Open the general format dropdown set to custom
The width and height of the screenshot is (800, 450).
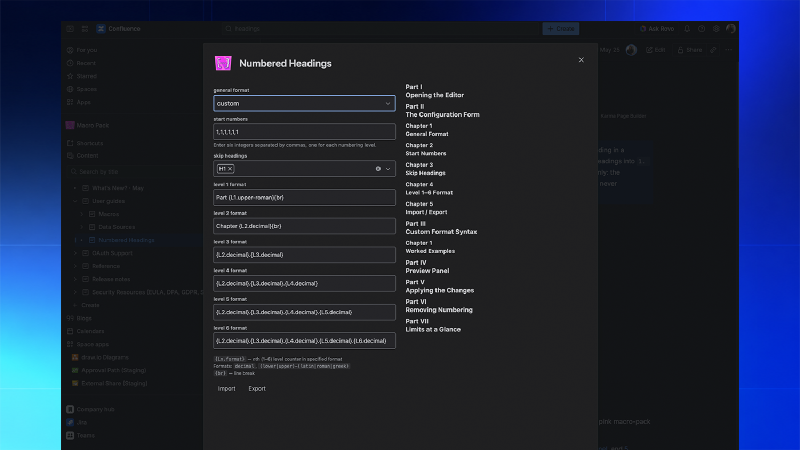[304, 103]
